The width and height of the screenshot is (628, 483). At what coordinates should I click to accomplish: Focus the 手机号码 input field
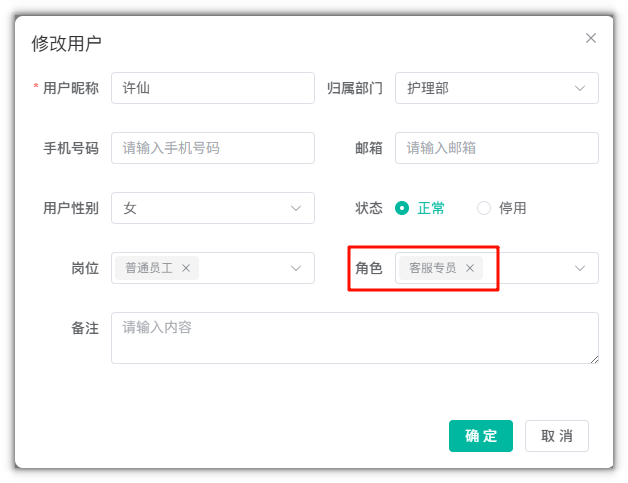pyautogui.click(x=213, y=148)
